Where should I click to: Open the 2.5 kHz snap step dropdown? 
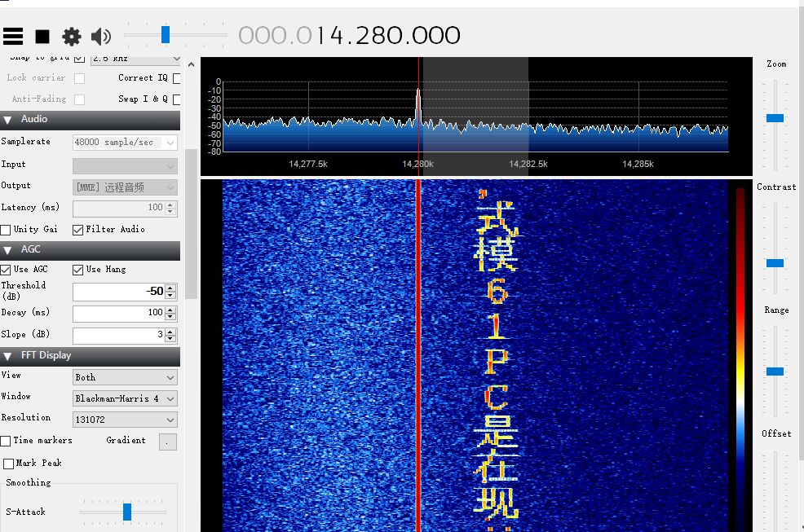click(x=135, y=59)
